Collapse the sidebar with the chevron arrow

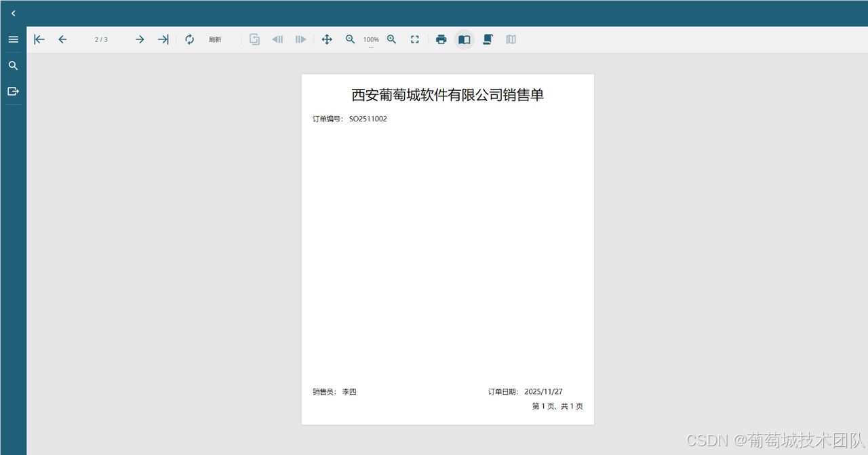pyautogui.click(x=13, y=13)
